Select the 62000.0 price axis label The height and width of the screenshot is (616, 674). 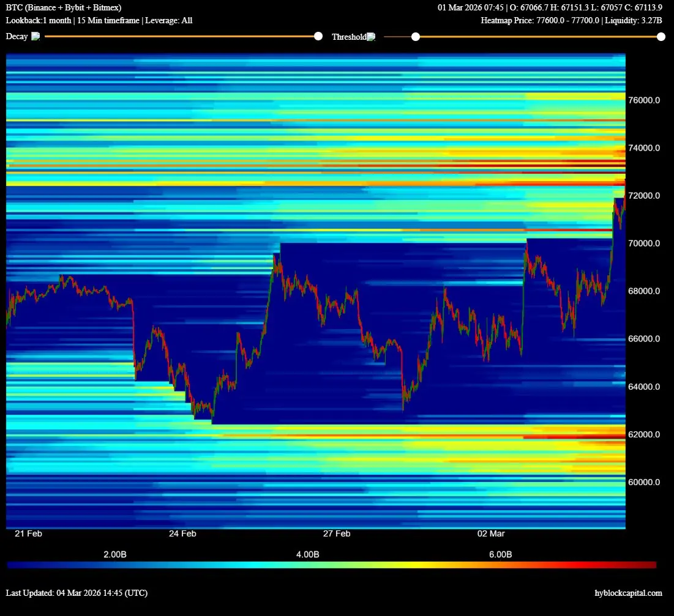(644, 434)
